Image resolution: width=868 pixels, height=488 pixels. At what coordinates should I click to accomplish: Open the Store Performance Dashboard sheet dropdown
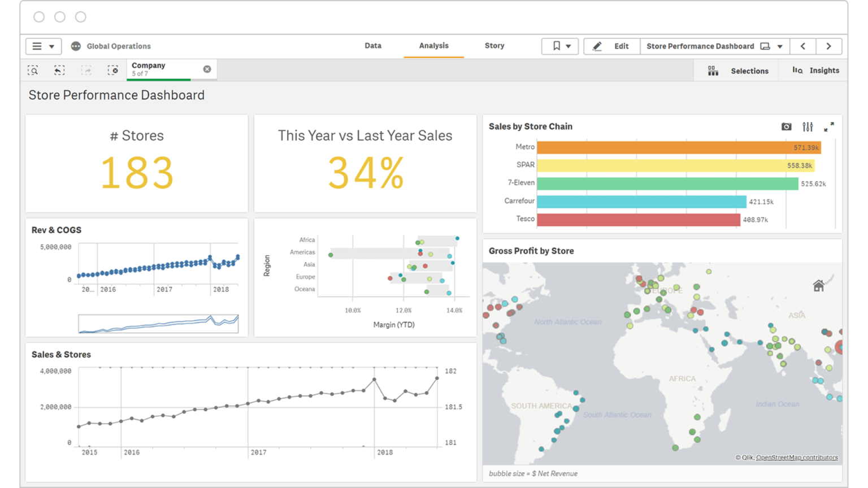780,46
